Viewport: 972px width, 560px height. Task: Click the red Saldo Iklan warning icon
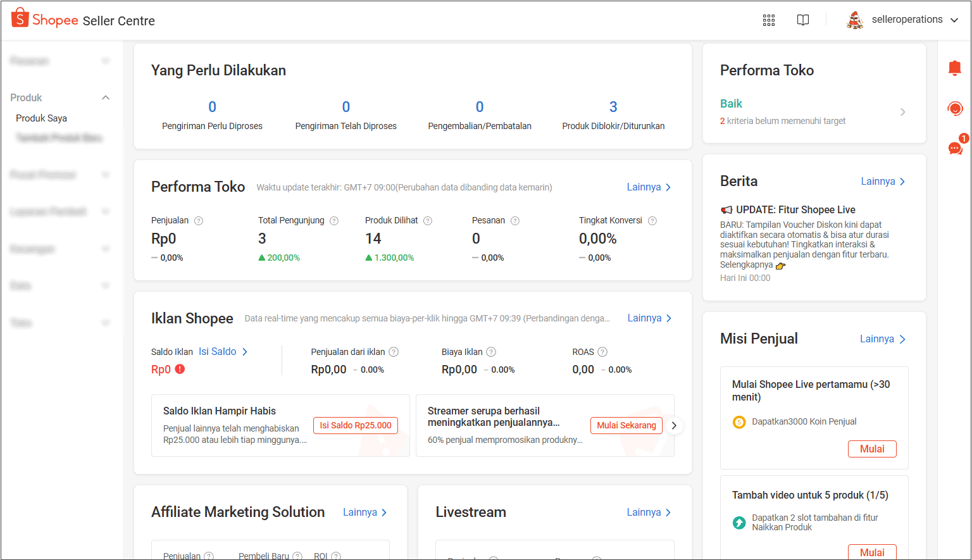(x=180, y=369)
